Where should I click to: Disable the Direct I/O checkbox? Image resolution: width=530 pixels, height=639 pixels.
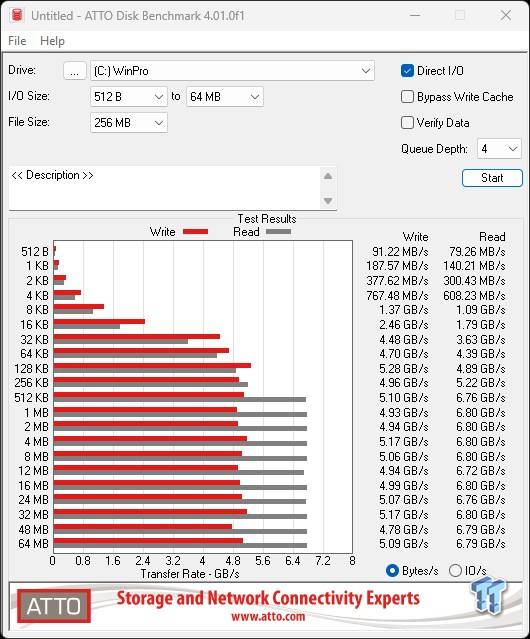coord(407,71)
